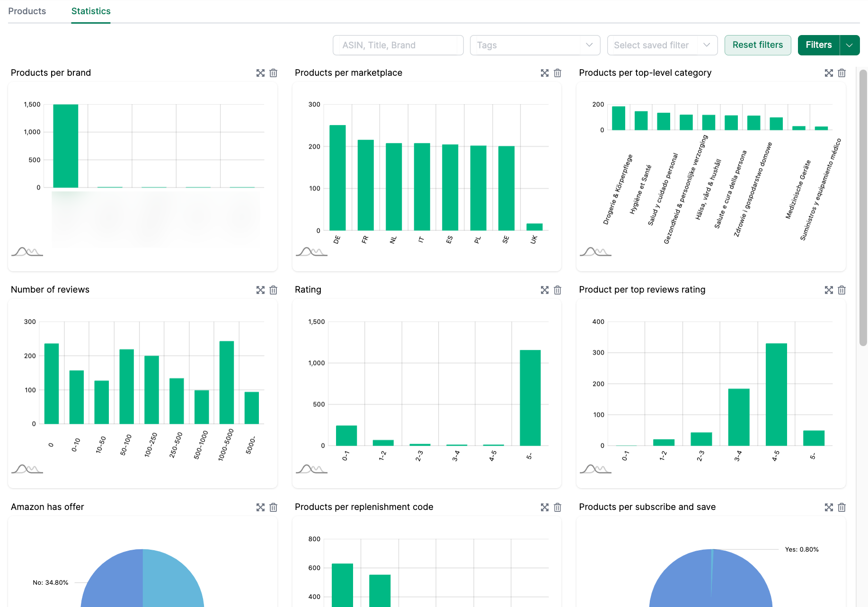This screenshot has height=607, width=868.
Task: Click the FR bar in marketplace chart
Action: (x=366, y=185)
